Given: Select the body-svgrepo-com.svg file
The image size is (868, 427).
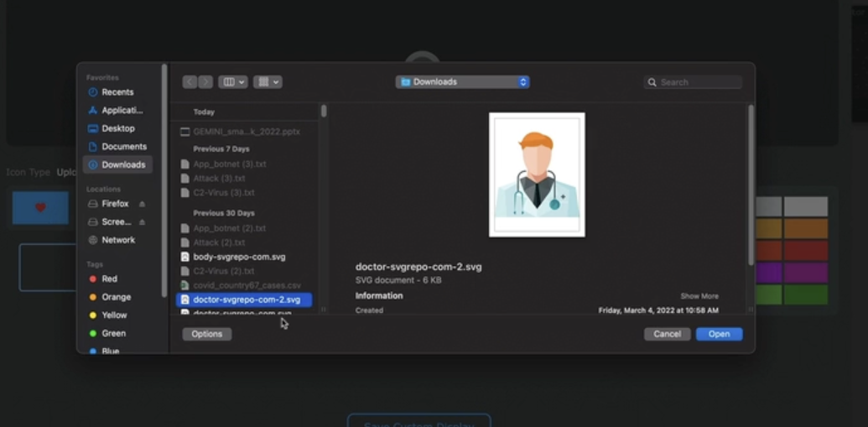Looking at the screenshot, I should [x=239, y=257].
